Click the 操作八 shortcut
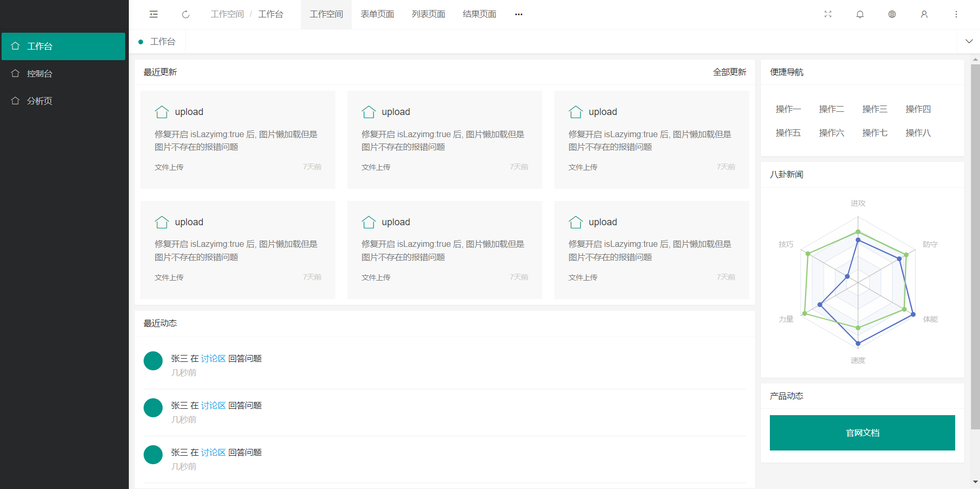Viewport: 980px width, 489px height. click(918, 133)
